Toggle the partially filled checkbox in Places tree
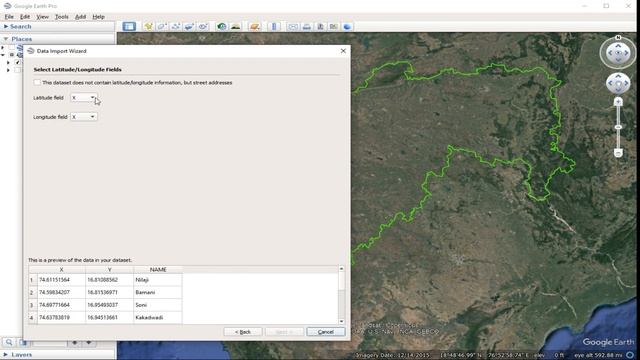The height and width of the screenshot is (360, 640). pos(12,55)
